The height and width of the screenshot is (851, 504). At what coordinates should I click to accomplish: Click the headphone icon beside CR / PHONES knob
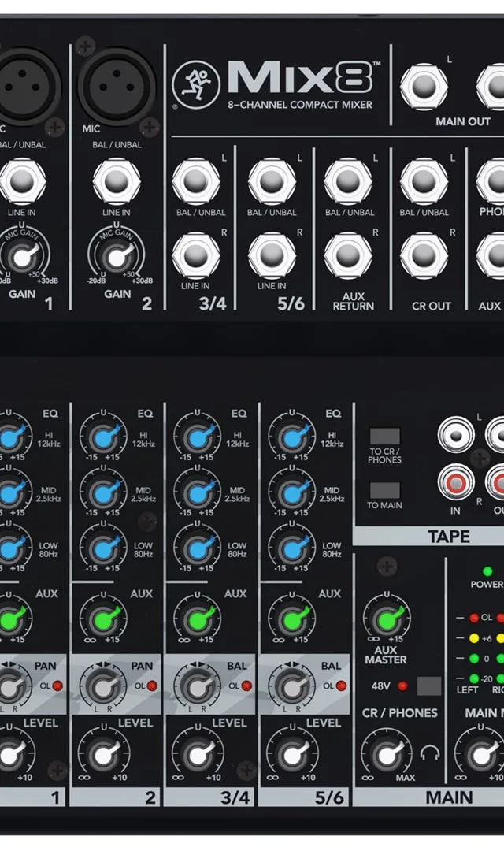tap(430, 753)
